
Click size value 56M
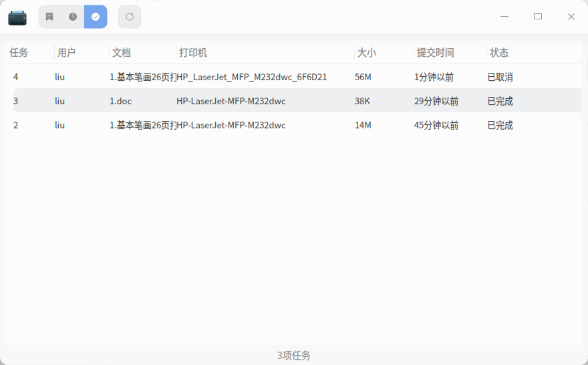pyautogui.click(x=363, y=78)
